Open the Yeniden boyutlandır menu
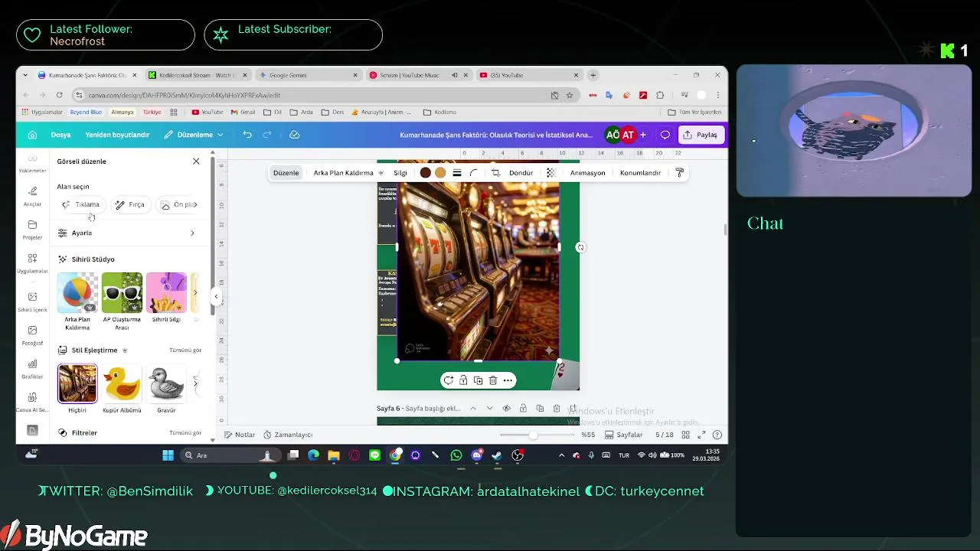 tap(117, 135)
